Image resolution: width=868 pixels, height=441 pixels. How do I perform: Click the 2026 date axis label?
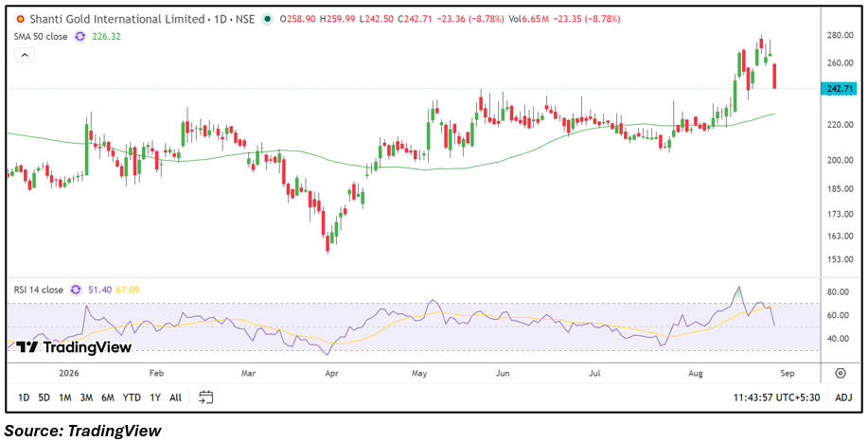tap(70, 374)
